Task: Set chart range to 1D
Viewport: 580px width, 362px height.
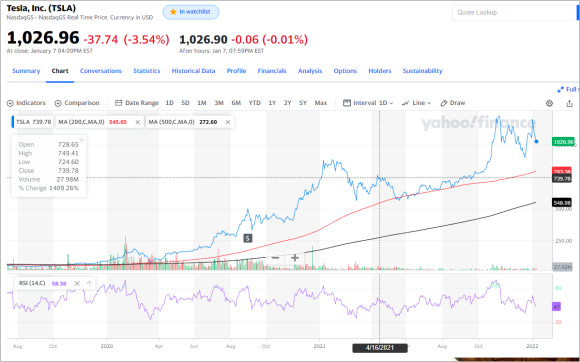Action: (x=169, y=103)
